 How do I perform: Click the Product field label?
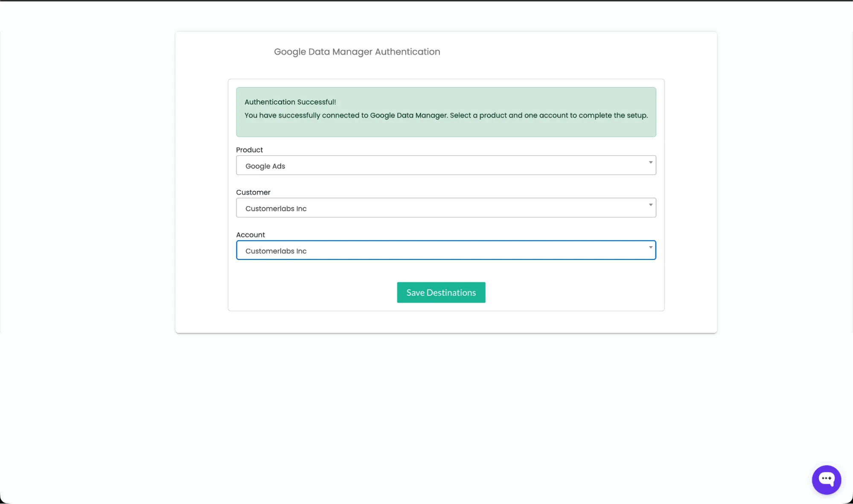pos(249,150)
